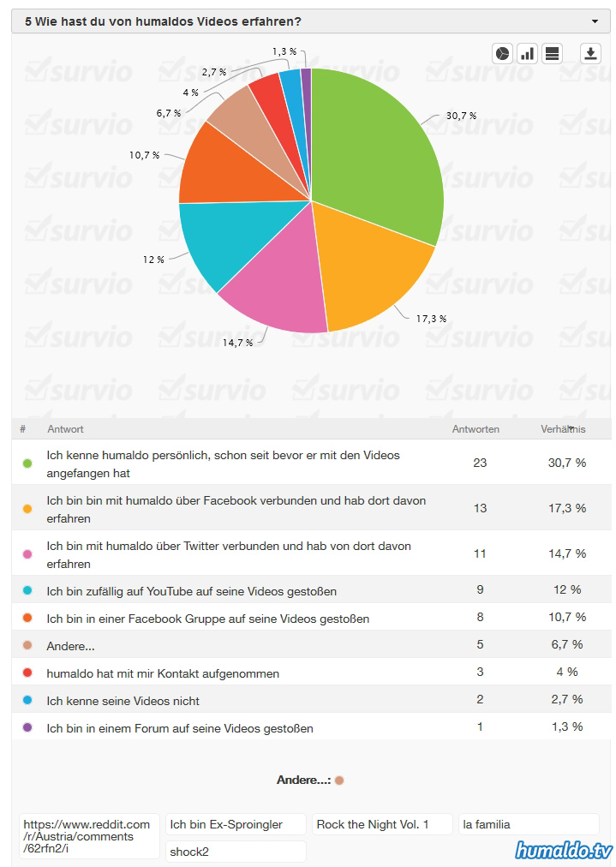Screen dimensions: 616x867
Task: Select the 'Ich bin Ex-Sproingler' answer box
Action: click(236, 825)
